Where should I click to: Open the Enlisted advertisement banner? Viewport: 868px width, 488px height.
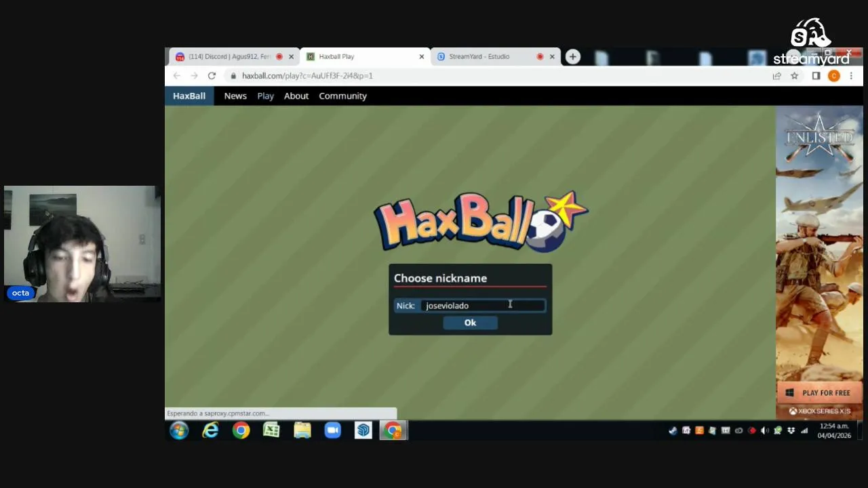(819, 263)
